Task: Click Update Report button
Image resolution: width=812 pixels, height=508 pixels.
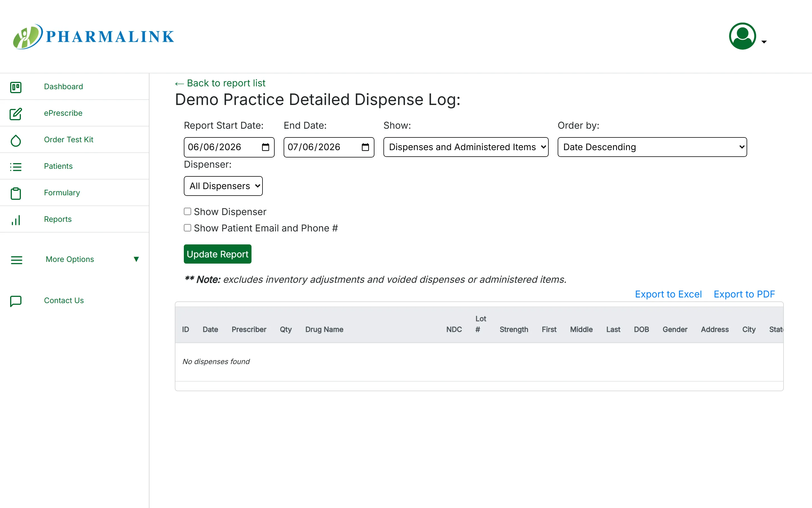Action: coord(217,254)
